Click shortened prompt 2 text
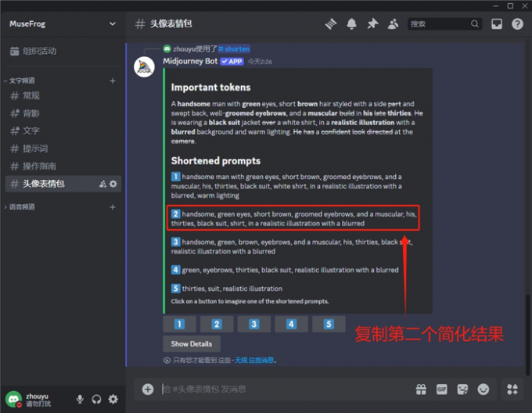The image size is (532, 413). click(x=294, y=219)
